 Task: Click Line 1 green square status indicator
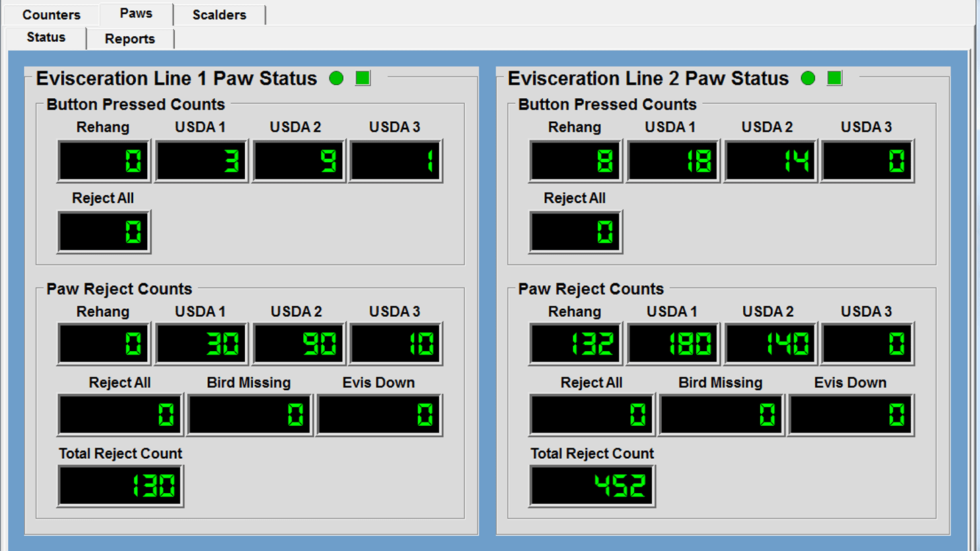363,78
